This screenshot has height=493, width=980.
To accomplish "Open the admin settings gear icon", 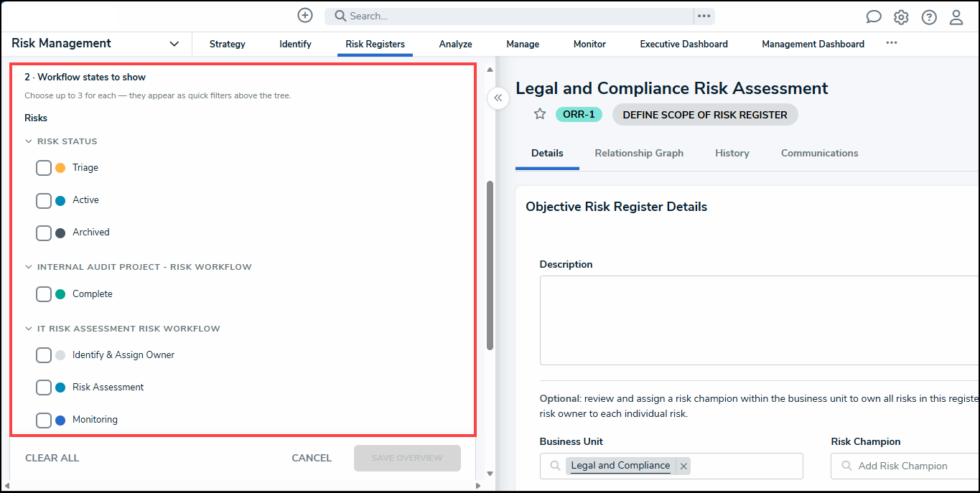I will (901, 17).
